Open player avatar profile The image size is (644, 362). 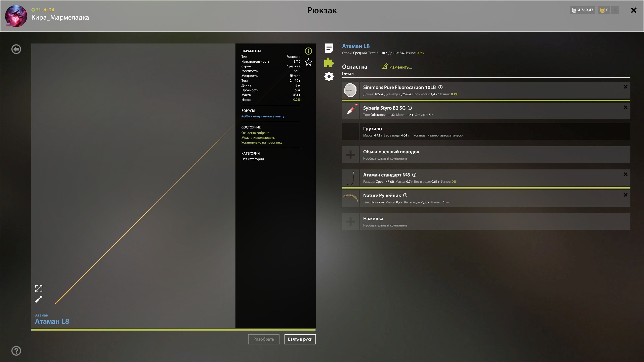16,16
